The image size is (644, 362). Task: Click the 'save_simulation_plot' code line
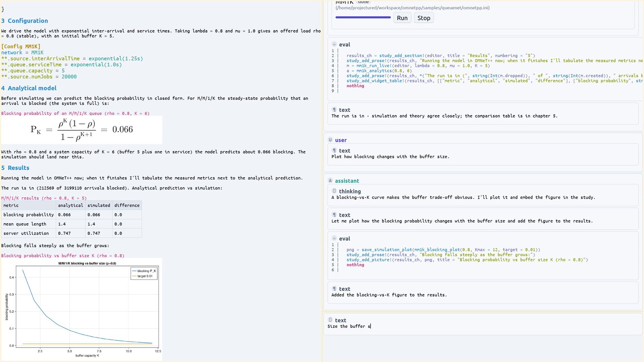[x=443, y=250]
